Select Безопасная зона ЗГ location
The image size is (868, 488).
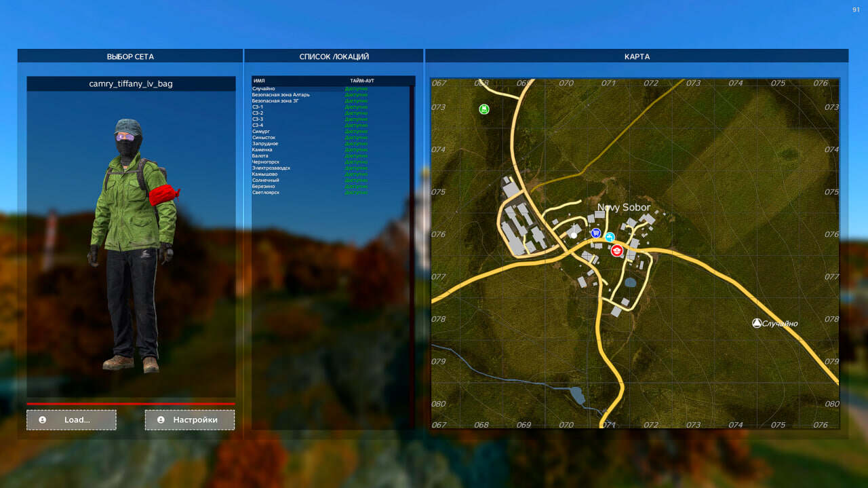point(331,101)
